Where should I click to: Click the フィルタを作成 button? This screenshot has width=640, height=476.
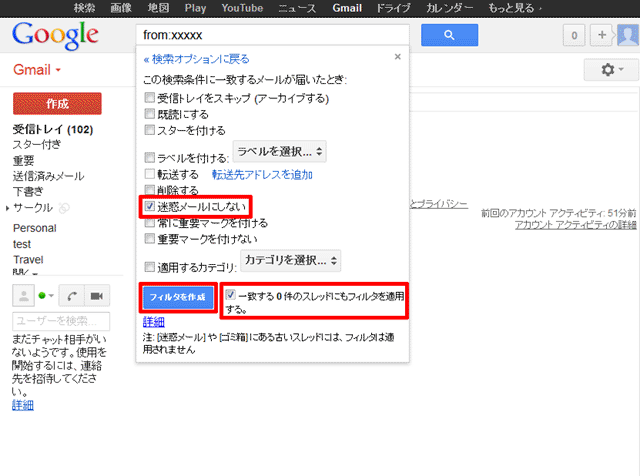[x=177, y=298]
